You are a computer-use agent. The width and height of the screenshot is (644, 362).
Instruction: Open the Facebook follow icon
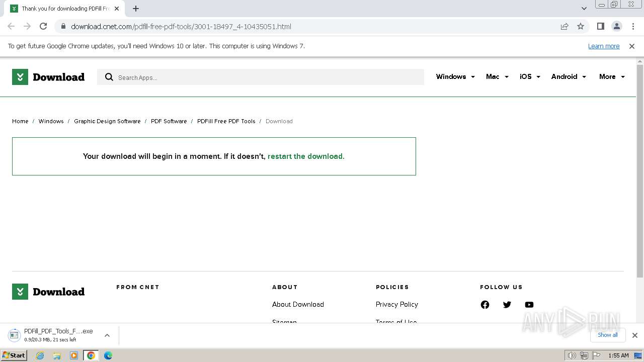point(485,305)
